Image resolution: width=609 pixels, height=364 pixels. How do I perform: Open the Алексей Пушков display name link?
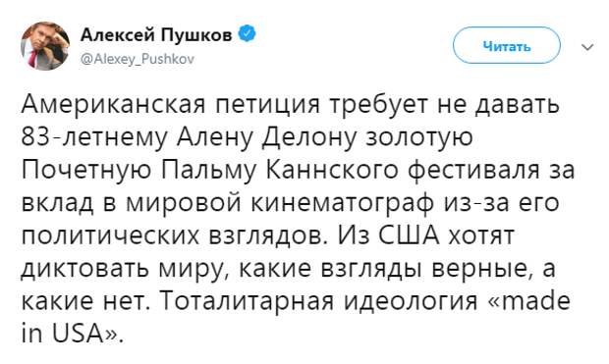coord(156,35)
